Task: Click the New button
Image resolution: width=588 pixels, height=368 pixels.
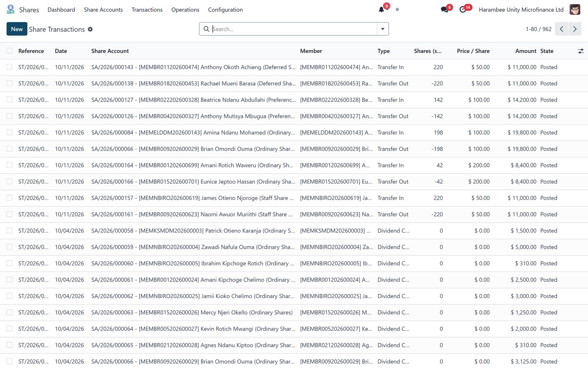Action: [17, 29]
